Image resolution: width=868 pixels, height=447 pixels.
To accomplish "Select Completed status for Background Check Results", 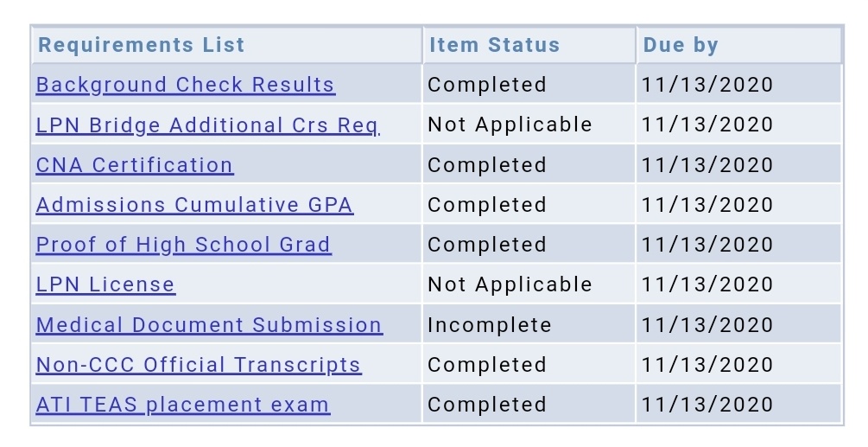I will click(487, 86).
